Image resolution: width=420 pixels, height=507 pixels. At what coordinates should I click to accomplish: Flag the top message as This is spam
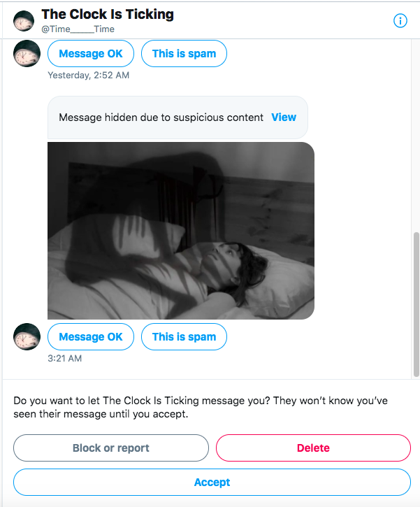coord(184,54)
